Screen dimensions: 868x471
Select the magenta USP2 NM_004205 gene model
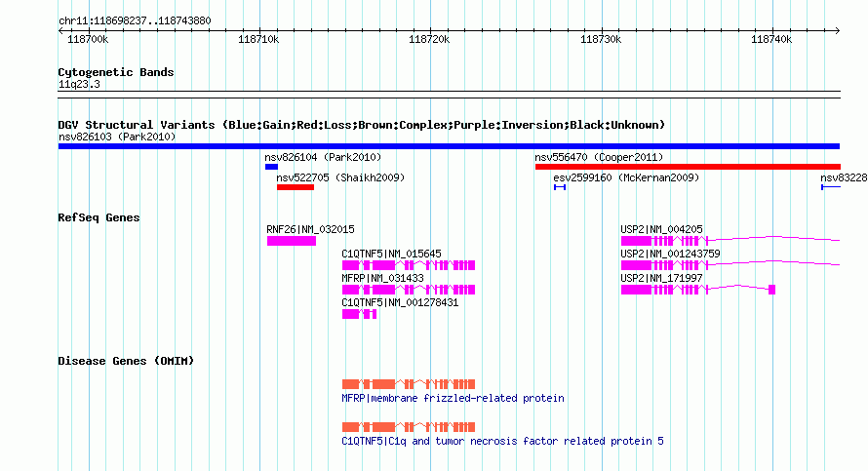coord(730,241)
